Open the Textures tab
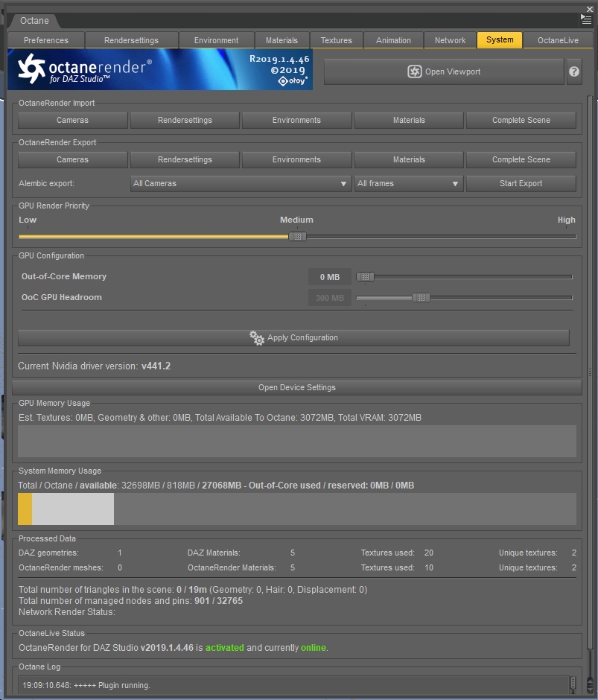598x700 pixels. [337, 40]
